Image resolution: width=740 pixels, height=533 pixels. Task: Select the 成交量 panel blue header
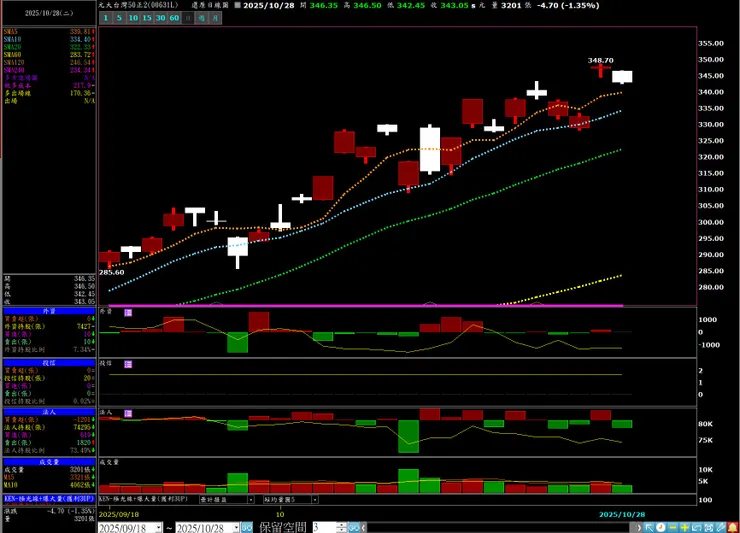point(49,462)
